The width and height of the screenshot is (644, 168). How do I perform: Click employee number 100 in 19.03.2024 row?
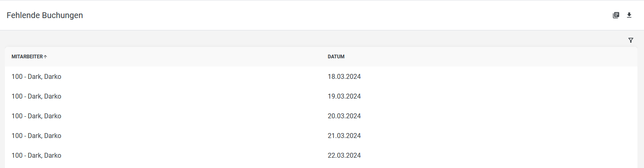[x=17, y=96]
